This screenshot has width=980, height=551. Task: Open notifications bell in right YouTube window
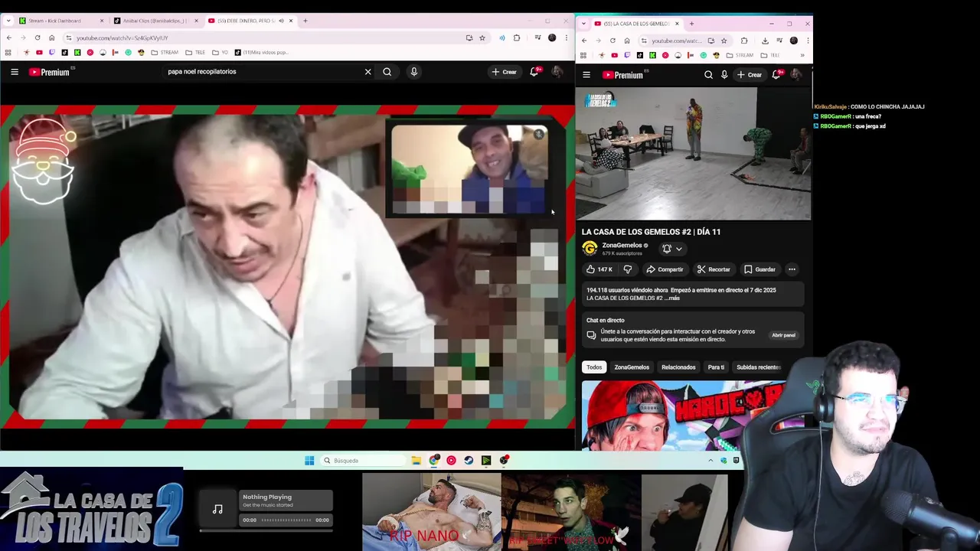click(x=776, y=75)
